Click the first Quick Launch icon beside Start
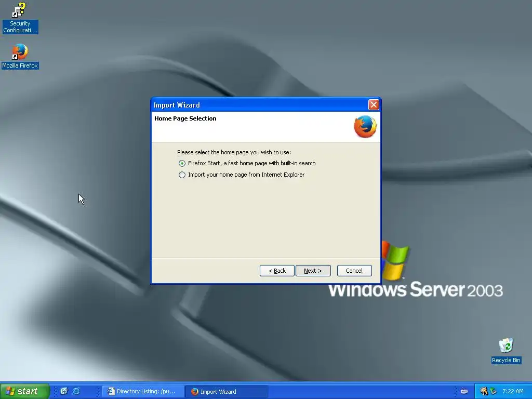Viewport: 532px width, 399px height. click(x=64, y=391)
